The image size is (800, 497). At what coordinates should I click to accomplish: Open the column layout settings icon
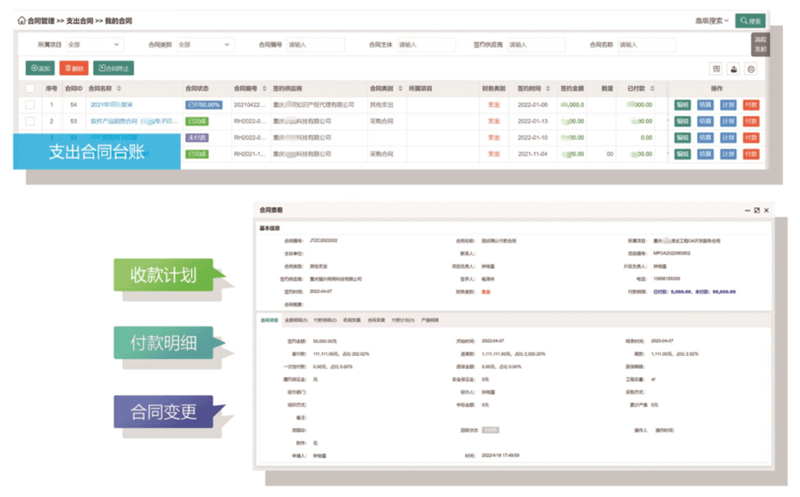pos(716,69)
